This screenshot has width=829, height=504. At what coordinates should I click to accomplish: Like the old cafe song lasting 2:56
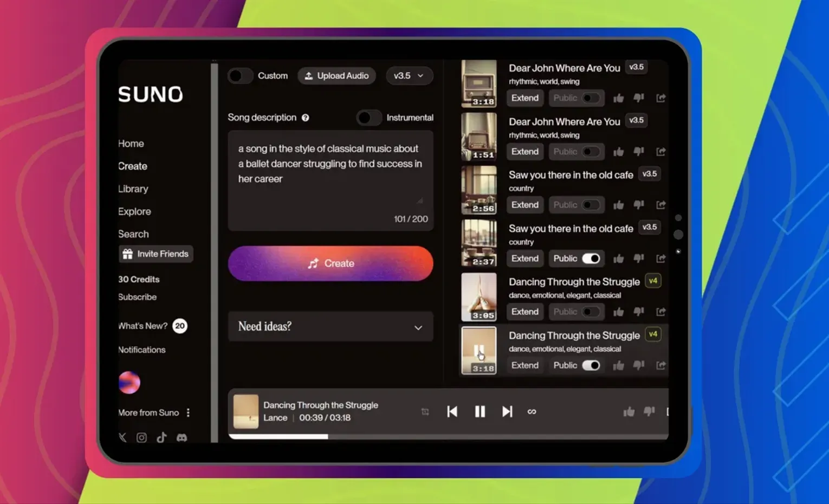pyautogui.click(x=618, y=205)
